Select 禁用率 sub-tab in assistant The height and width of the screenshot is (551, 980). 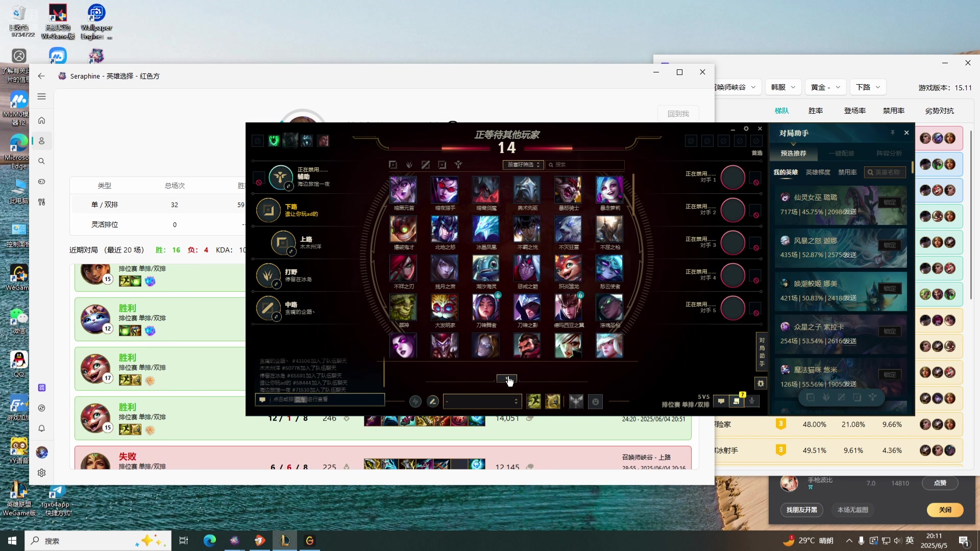click(x=847, y=172)
